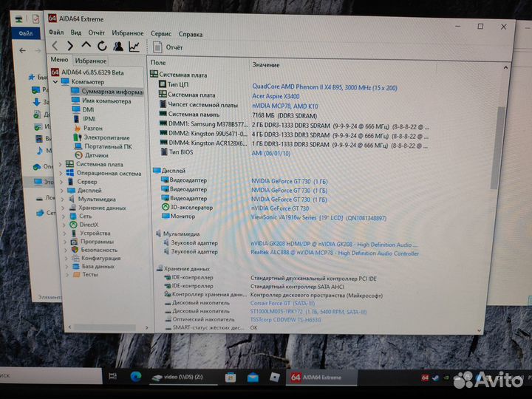Click AIDA64 v6.85.6329 Beta root node

(x=87, y=72)
